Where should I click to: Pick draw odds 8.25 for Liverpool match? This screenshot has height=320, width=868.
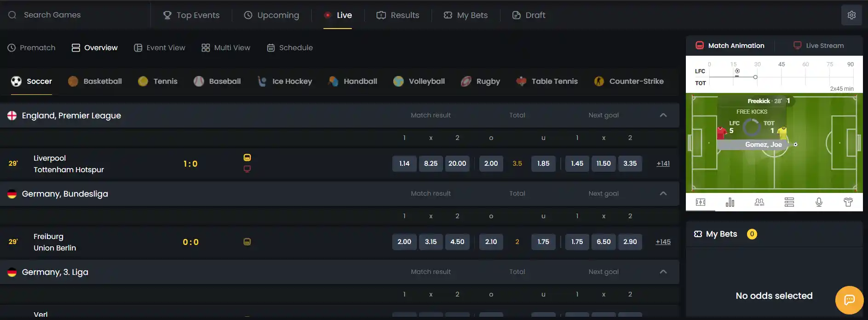(431, 163)
